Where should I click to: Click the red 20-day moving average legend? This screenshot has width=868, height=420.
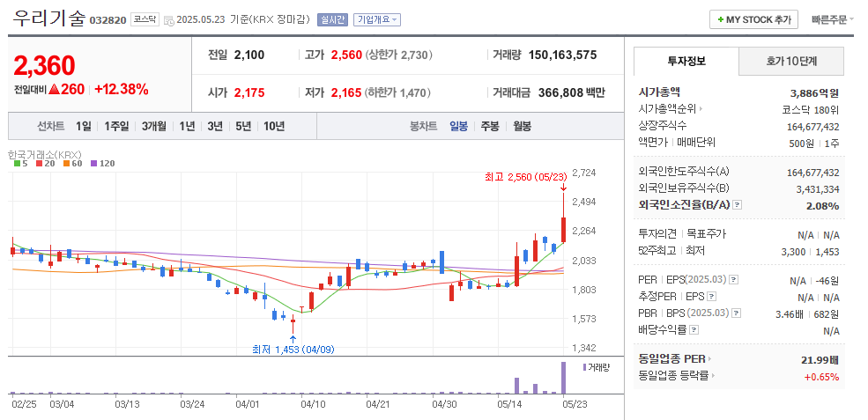45,163
